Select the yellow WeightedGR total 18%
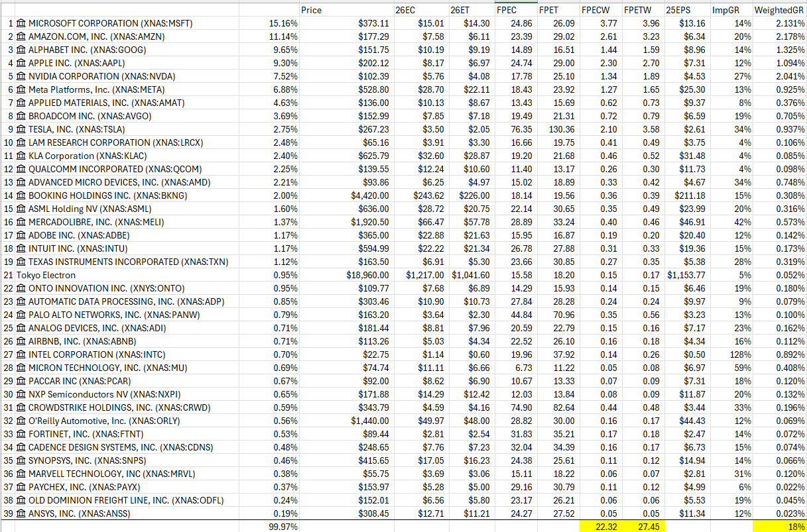 [x=780, y=527]
